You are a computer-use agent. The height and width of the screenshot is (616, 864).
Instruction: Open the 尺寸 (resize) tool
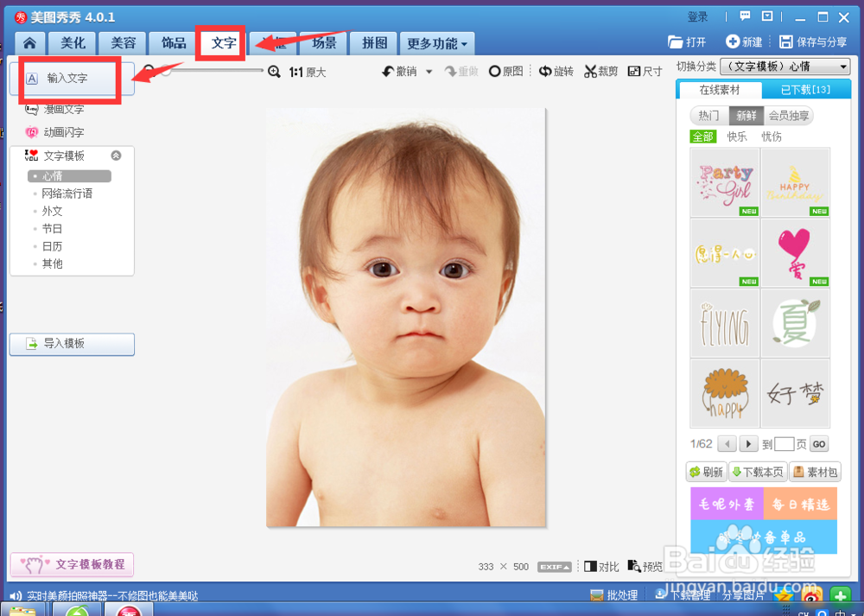pos(645,72)
